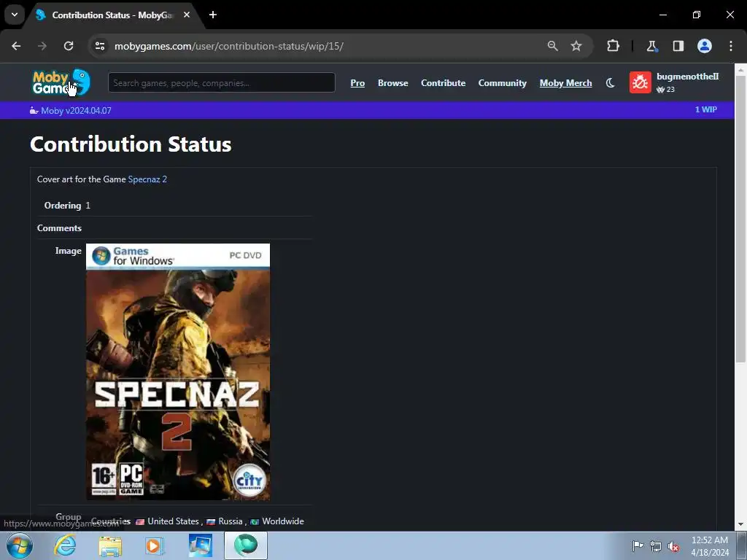
Task: Toggle dark mode moon icon
Action: tap(611, 83)
